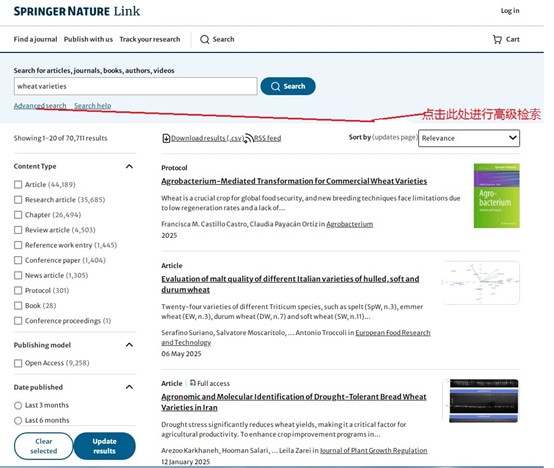The height and width of the screenshot is (468, 554).
Task: Tick the Review article content type
Action: (x=18, y=230)
